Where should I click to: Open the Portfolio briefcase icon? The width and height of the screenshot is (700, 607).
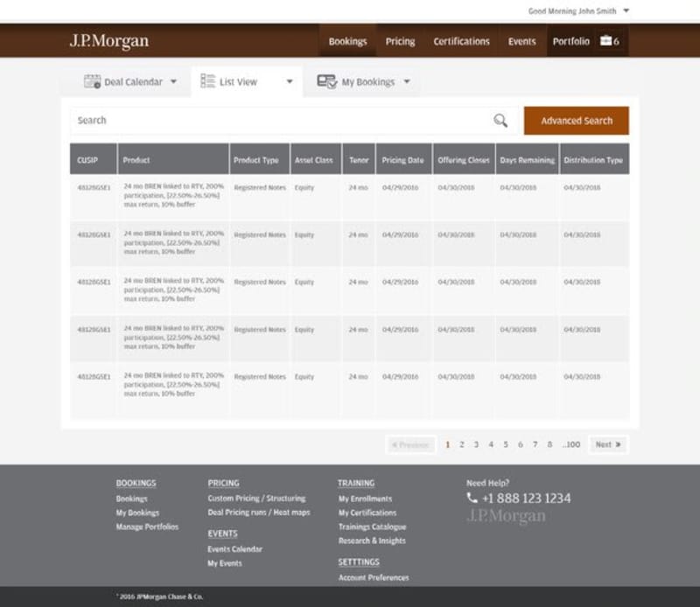point(605,41)
